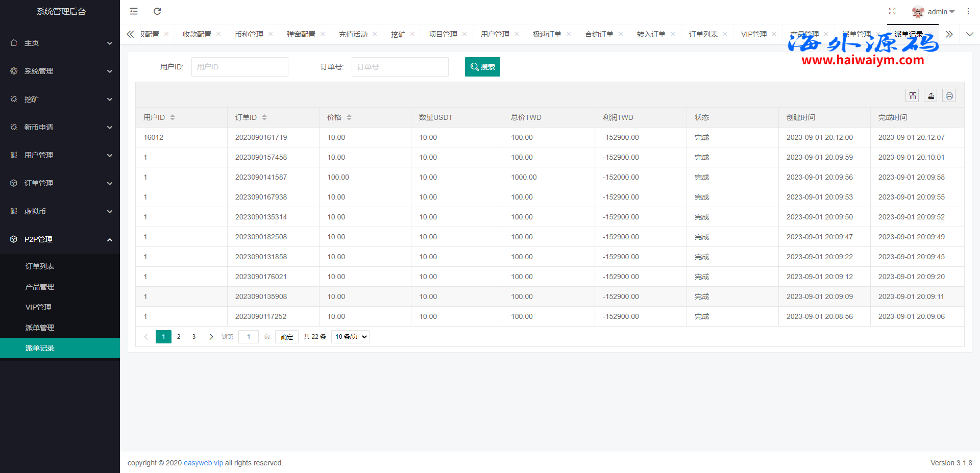Open the column filter icon above table
The image size is (980, 473).
(913, 96)
